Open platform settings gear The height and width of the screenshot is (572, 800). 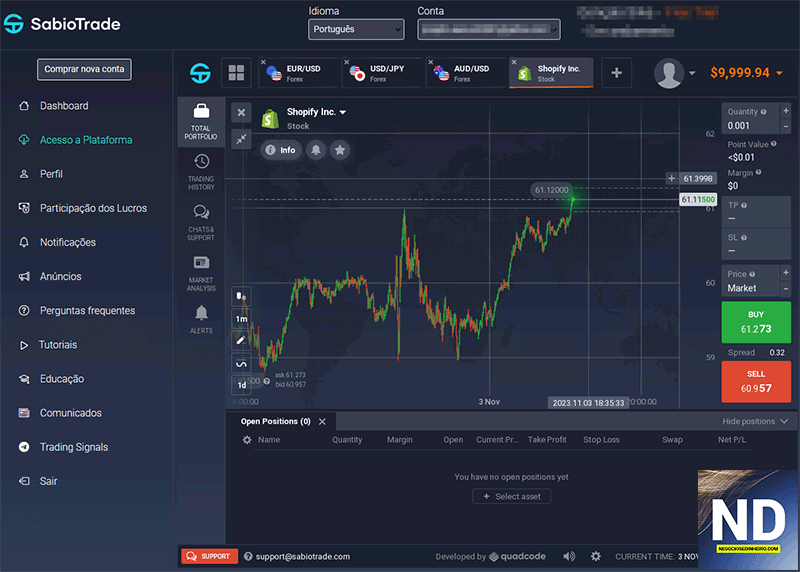[x=595, y=556]
